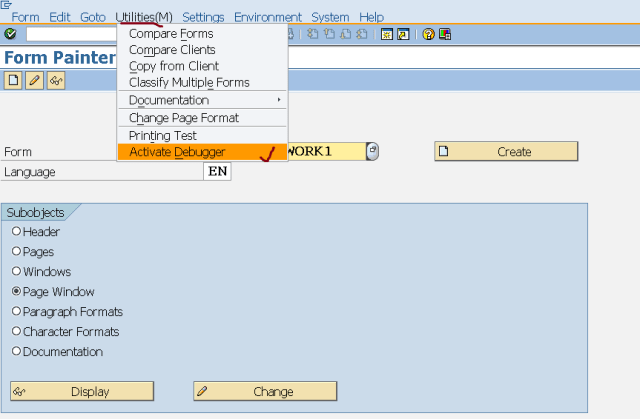Click the Create button
The height and width of the screenshot is (419, 640).
pyautogui.click(x=506, y=151)
